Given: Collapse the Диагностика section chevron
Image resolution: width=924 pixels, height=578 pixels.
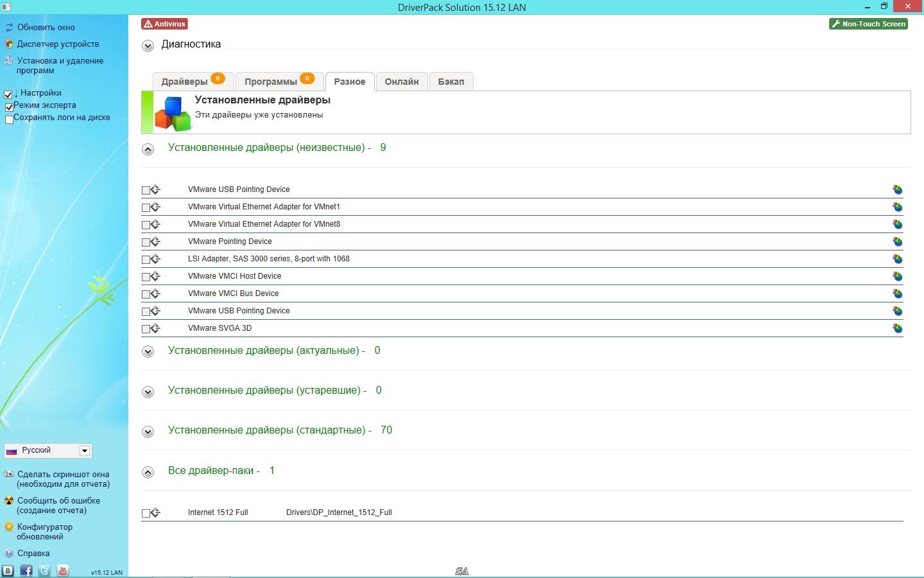Looking at the screenshot, I should [x=148, y=46].
